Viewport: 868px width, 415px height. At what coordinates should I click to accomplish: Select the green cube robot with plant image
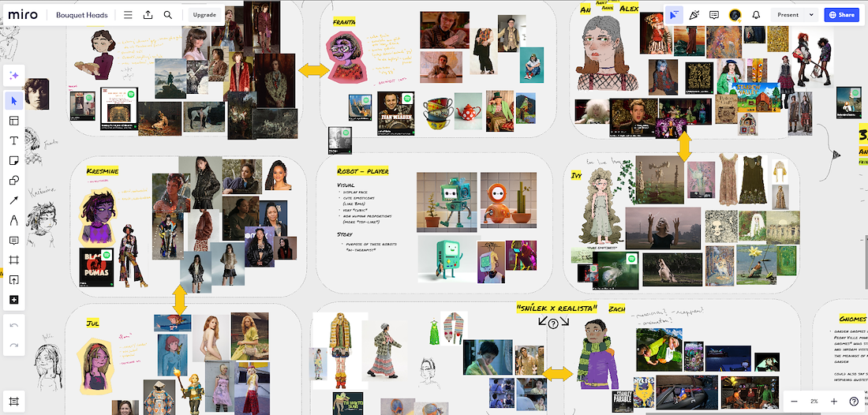coord(447,201)
